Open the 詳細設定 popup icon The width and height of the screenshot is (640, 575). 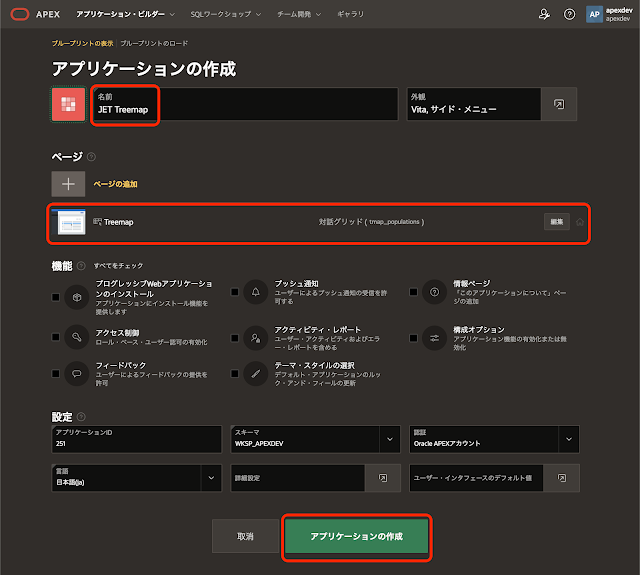coord(382,478)
